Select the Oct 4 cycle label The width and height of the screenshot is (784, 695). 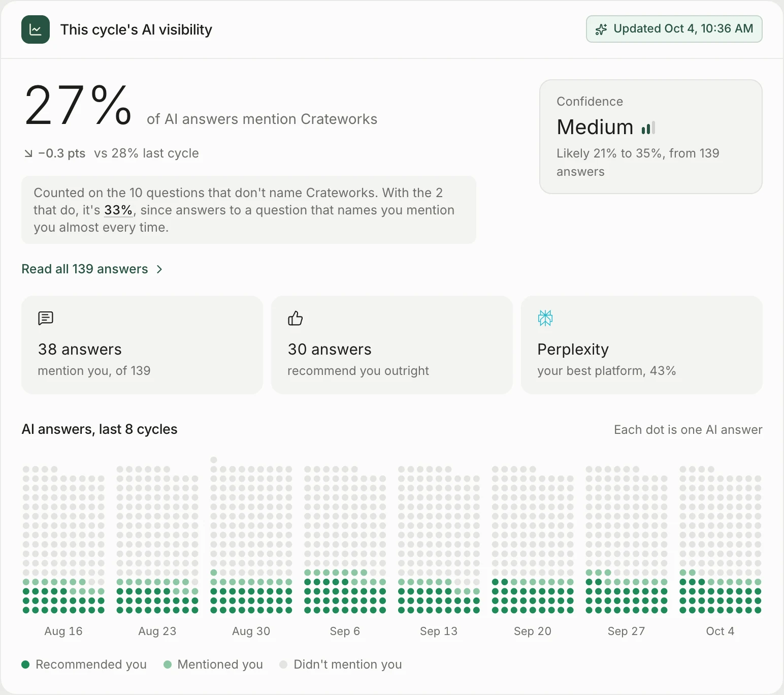coord(720,631)
